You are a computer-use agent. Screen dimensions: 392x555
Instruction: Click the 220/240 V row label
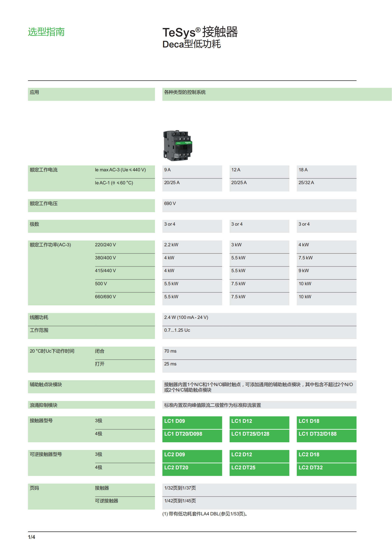105,245
